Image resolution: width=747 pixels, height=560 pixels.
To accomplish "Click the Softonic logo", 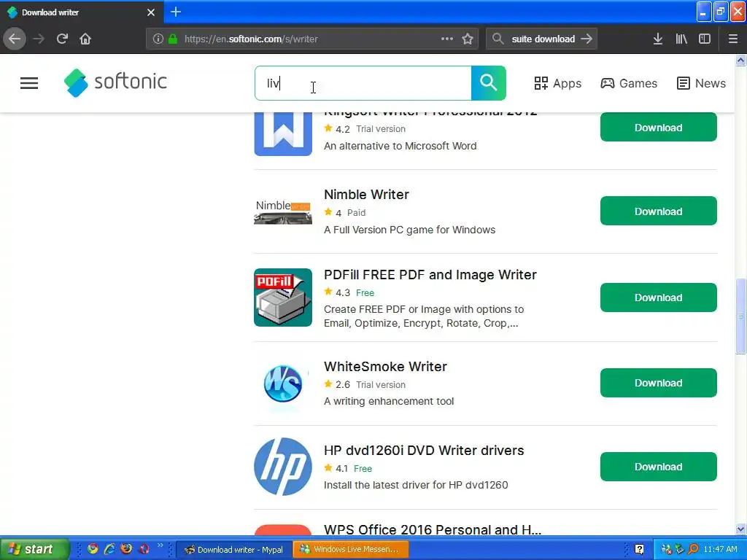I will 115,82.
